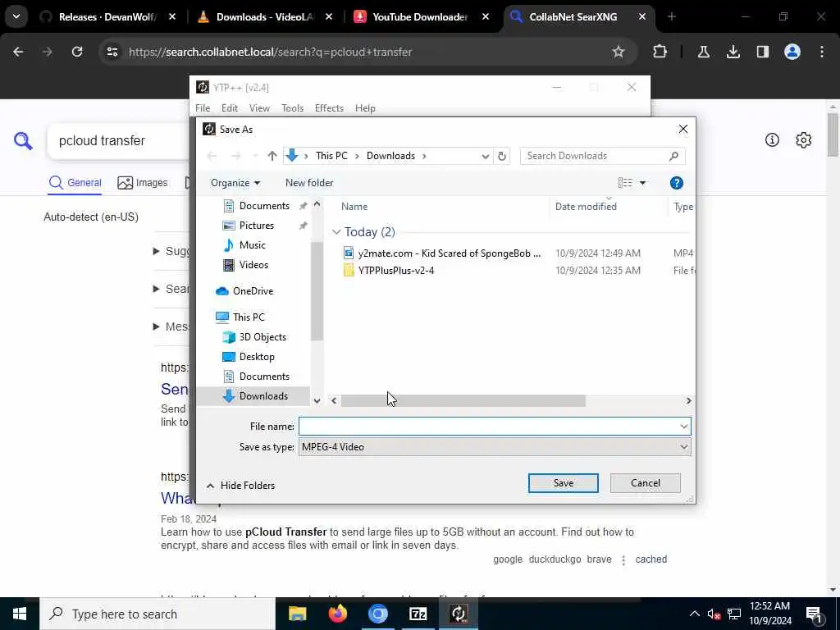Image resolution: width=840 pixels, height=630 pixels.
Task: Collapse the Hide Folders panel
Action: click(x=240, y=486)
